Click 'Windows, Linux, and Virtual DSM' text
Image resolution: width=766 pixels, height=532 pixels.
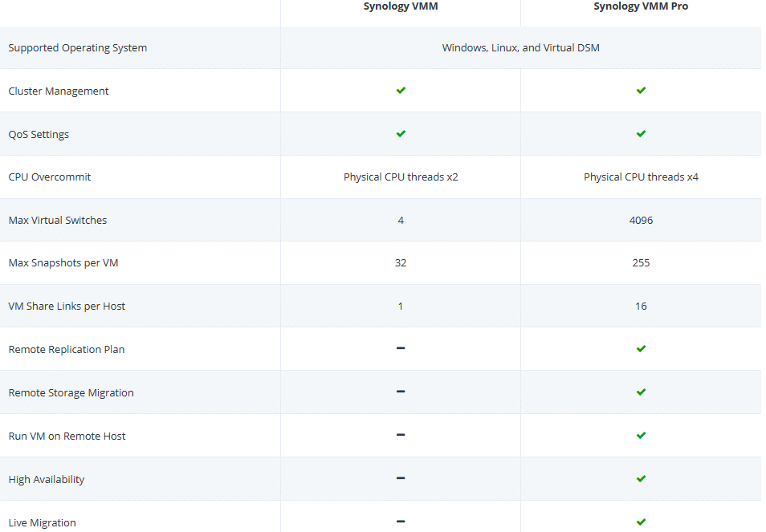[521, 48]
